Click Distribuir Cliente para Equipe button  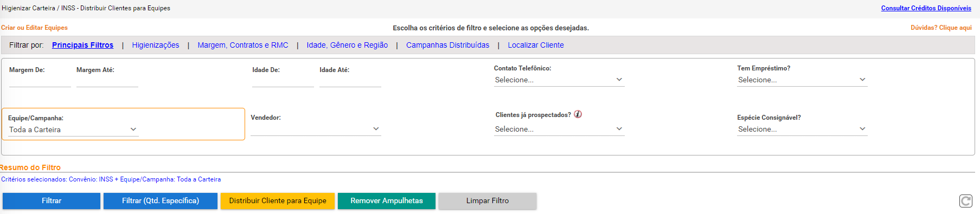coord(278,201)
